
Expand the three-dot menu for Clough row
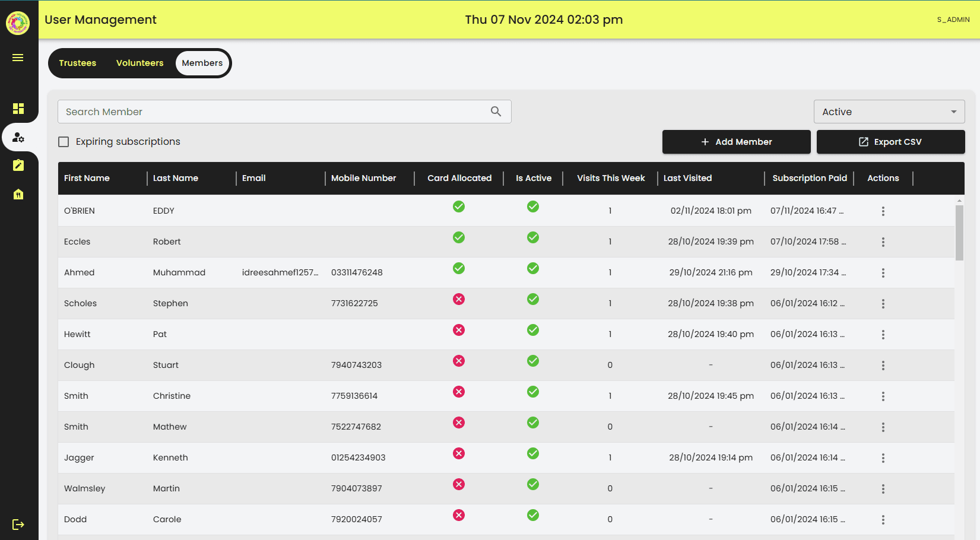[883, 366]
